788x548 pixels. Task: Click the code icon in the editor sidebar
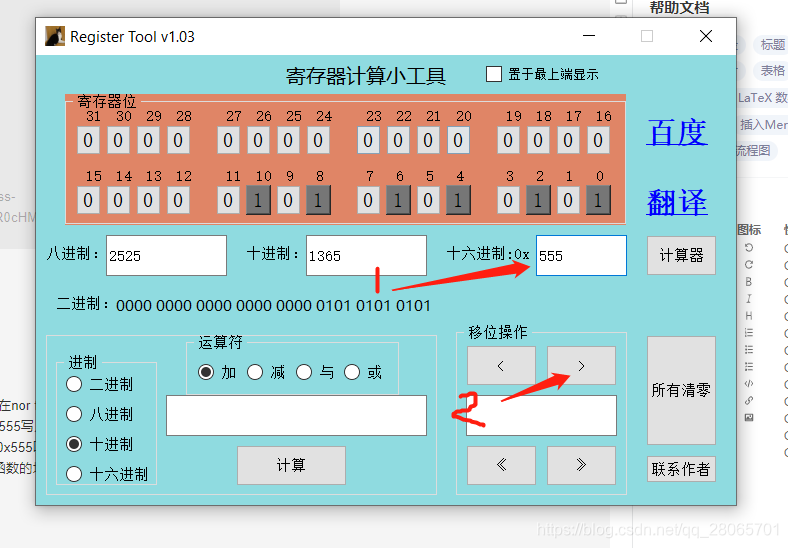pos(749,384)
